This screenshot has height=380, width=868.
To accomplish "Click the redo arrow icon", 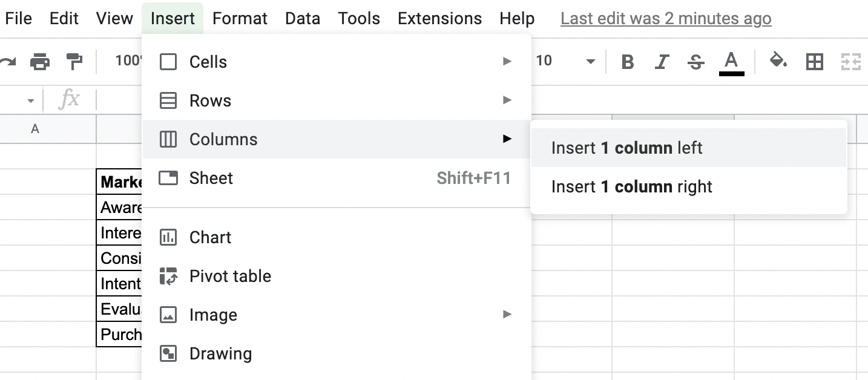I will [x=7, y=61].
